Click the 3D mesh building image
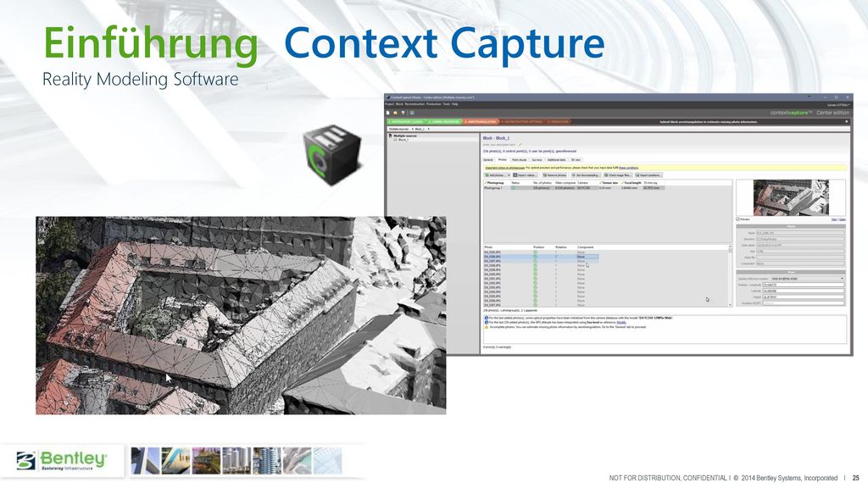868x488 pixels. [241, 315]
